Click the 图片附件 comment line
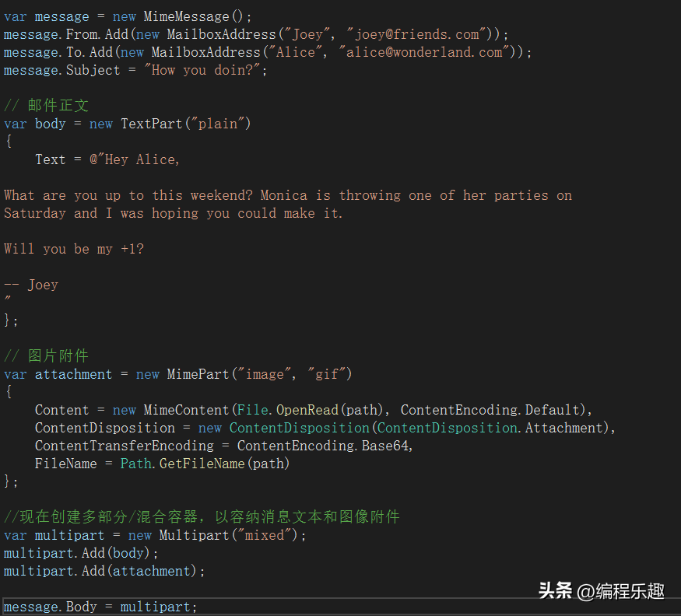The width and height of the screenshot is (681, 616). point(46,356)
